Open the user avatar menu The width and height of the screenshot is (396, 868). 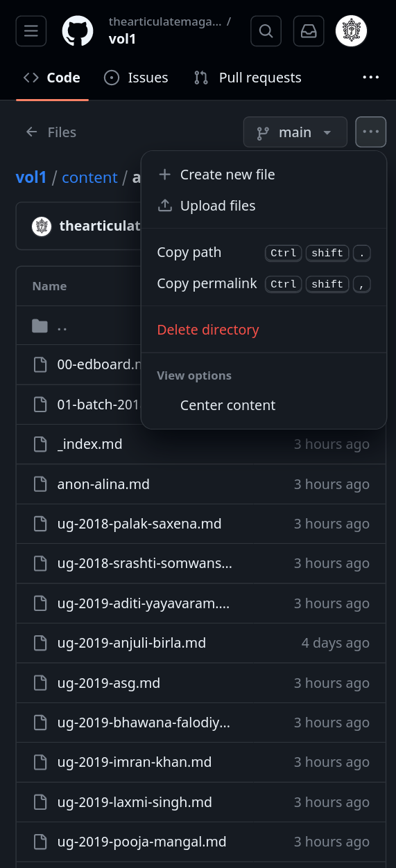[351, 30]
